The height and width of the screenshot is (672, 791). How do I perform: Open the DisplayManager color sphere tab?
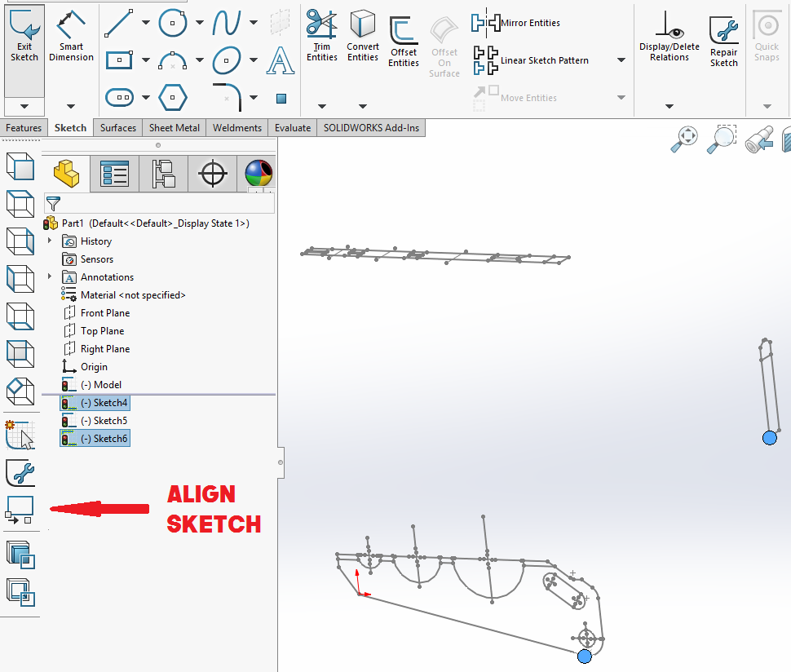coord(259,174)
